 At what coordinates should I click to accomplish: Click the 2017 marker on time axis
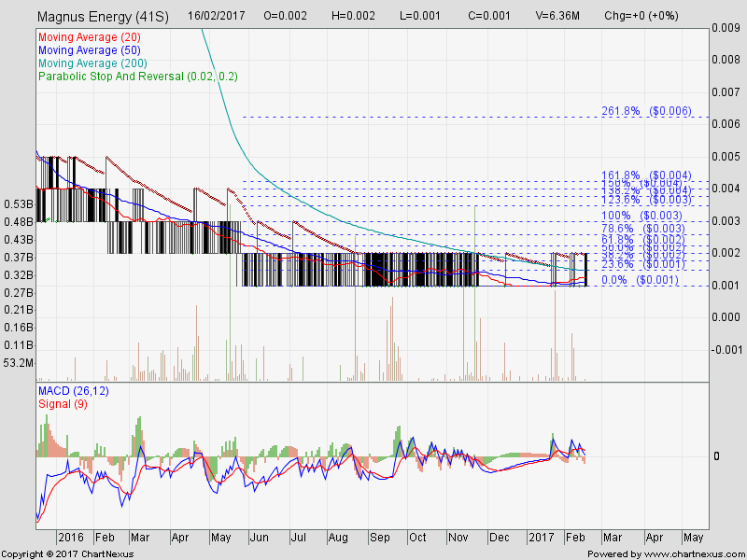tap(543, 538)
